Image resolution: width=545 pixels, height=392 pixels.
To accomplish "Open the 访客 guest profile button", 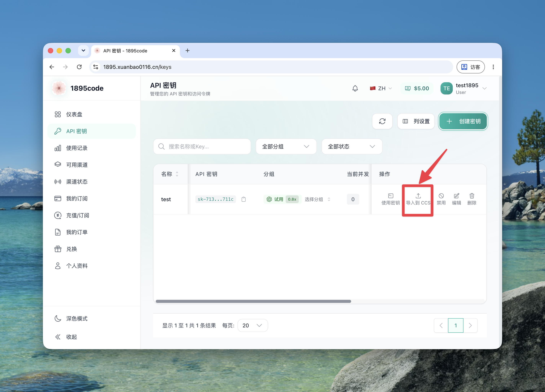I will tap(471, 67).
